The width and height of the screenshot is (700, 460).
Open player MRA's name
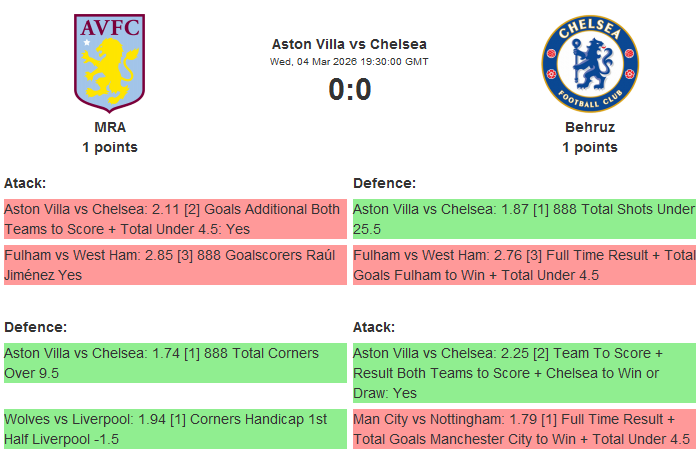click(x=110, y=127)
